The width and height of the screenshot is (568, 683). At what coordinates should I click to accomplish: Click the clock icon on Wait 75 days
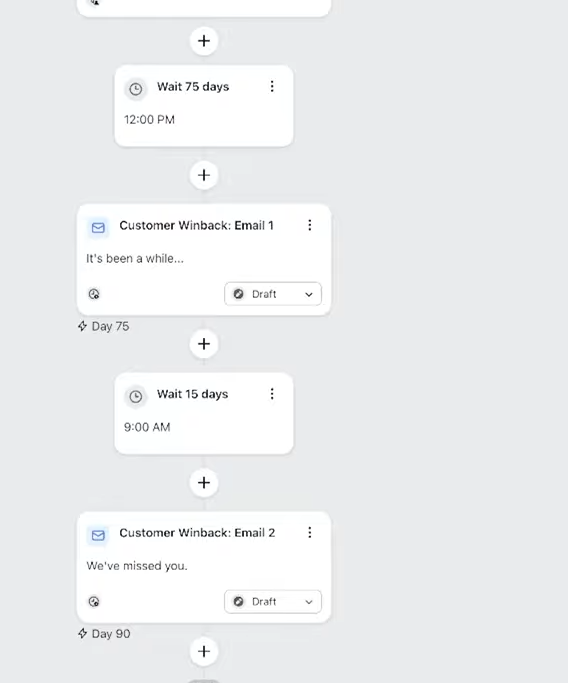[136, 89]
